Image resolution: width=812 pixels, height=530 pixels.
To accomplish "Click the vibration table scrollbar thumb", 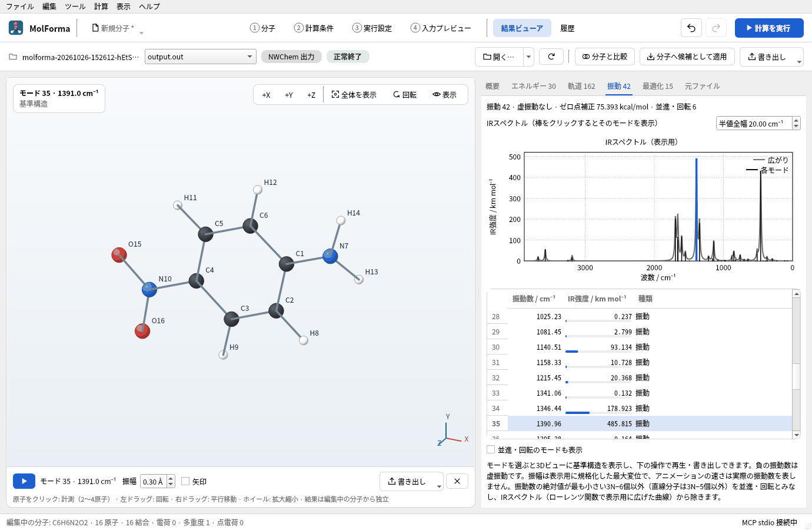I will (796, 376).
